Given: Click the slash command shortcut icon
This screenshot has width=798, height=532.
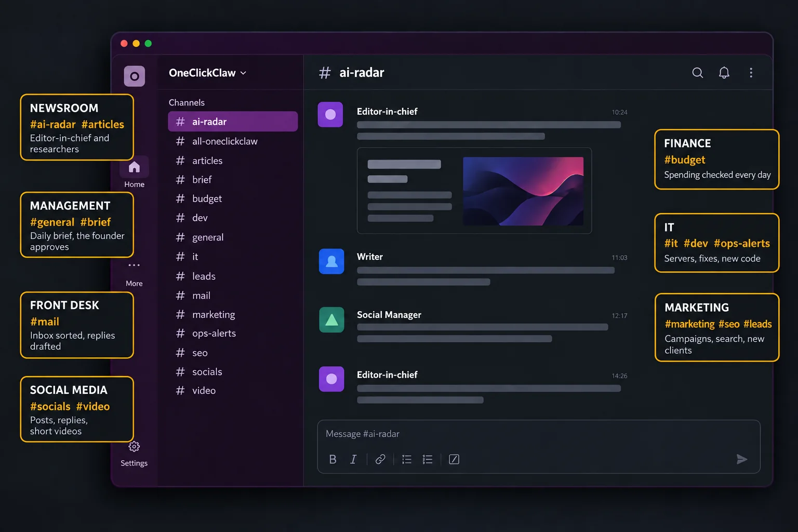Looking at the screenshot, I should (454, 459).
